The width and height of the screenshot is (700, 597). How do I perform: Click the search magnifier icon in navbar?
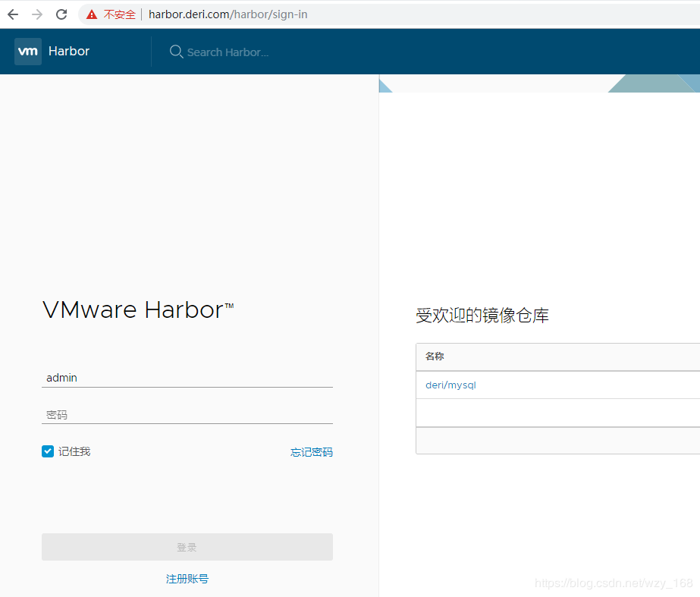(x=176, y=52)
